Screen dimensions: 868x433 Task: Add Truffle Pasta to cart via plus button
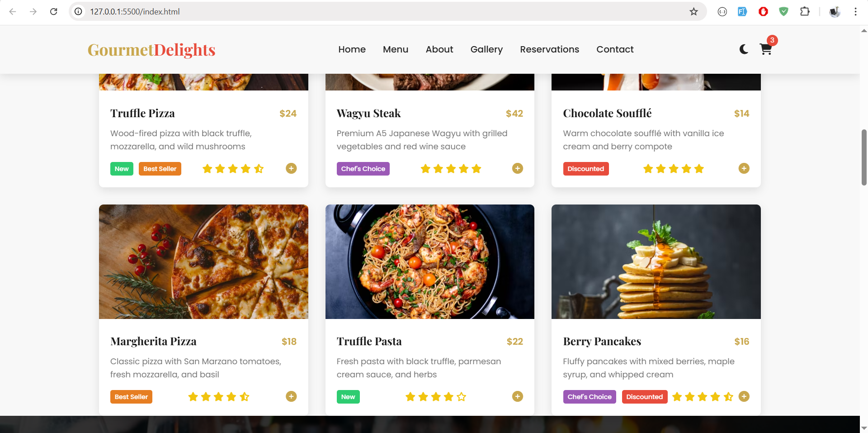point(518,396)
